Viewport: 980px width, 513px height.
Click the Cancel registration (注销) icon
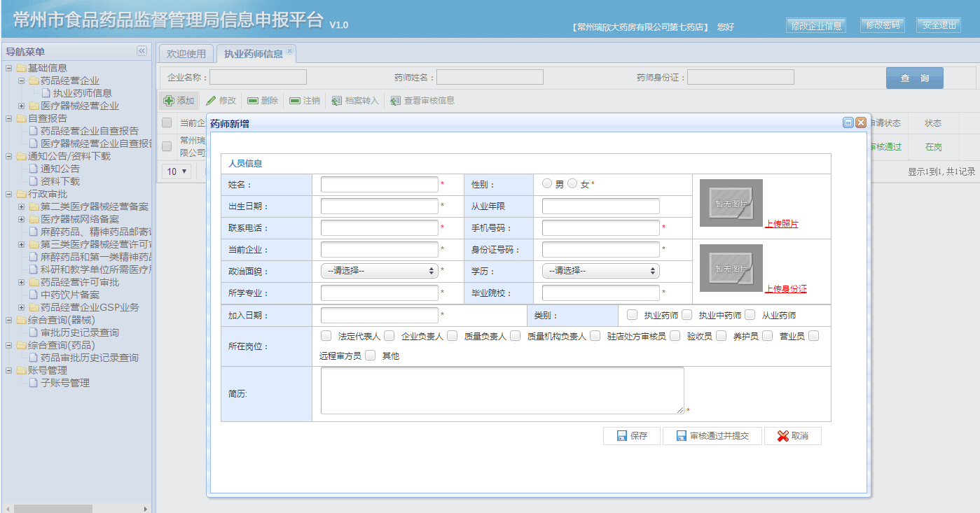click(x=295, y=101)
